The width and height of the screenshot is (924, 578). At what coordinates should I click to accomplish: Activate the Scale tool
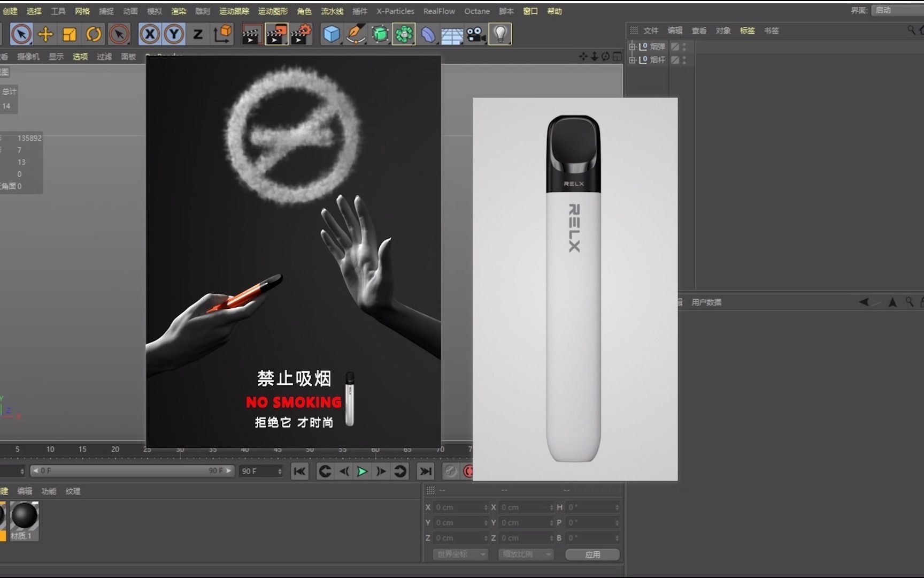[x=70, y=34]
